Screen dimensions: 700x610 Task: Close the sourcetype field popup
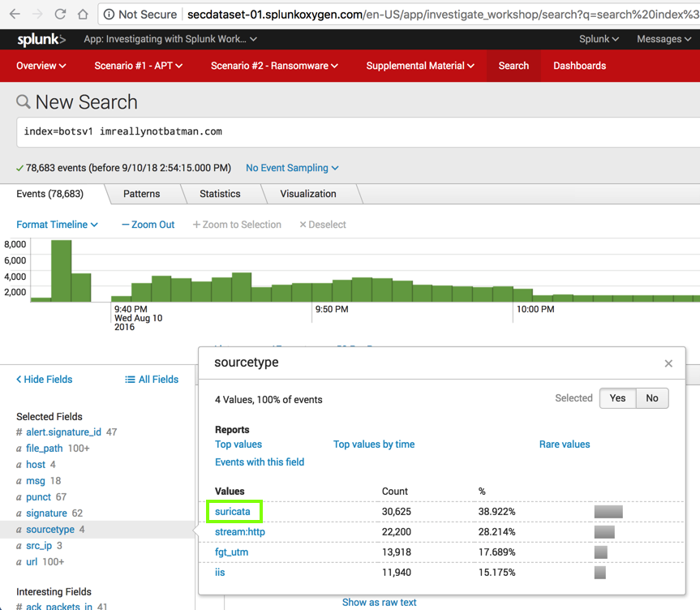pyautogui.click(x=668, y=363)
